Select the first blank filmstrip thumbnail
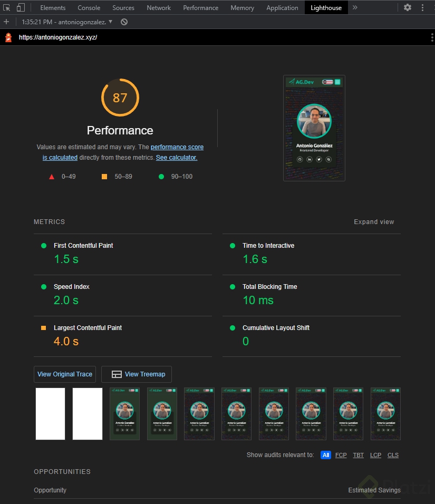The height and width of the screenshot is (504, 435). point(50,413)
